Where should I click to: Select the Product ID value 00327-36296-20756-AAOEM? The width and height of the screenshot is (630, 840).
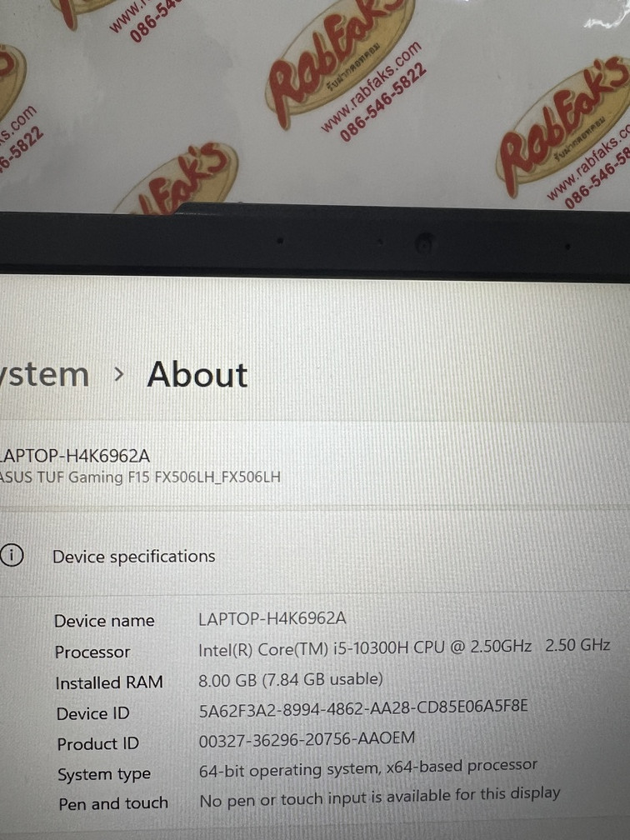click(x=307, y=738)
